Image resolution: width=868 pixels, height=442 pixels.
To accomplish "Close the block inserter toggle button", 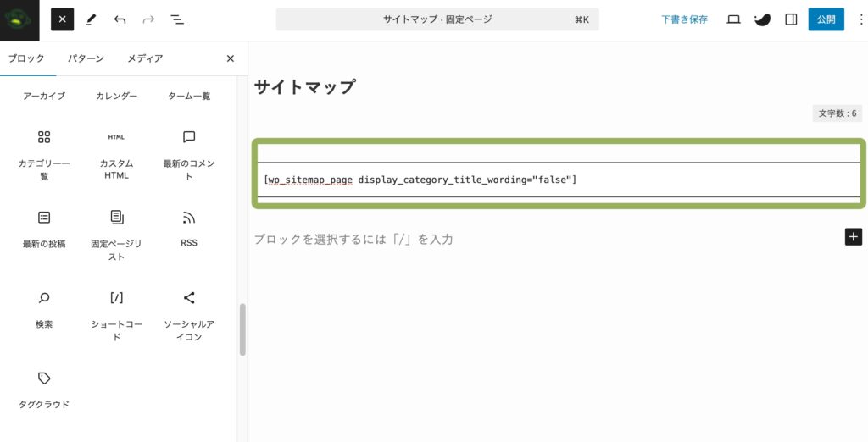I will pyautogui.click(x=63, y=20).
